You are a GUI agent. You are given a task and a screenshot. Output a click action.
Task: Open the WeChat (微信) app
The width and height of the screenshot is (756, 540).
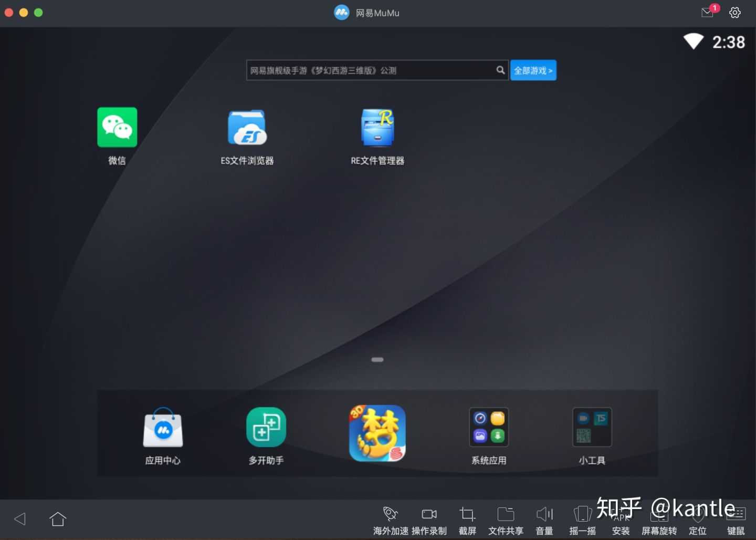[x=117, y=128]
